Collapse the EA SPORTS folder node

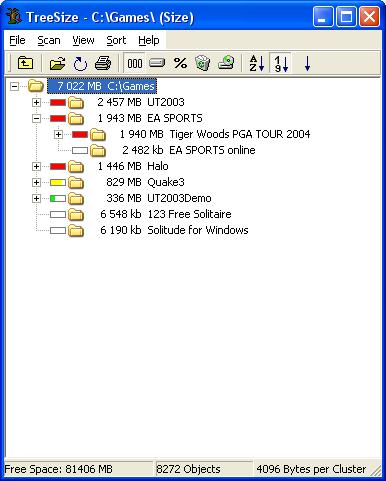coord(36,118)
